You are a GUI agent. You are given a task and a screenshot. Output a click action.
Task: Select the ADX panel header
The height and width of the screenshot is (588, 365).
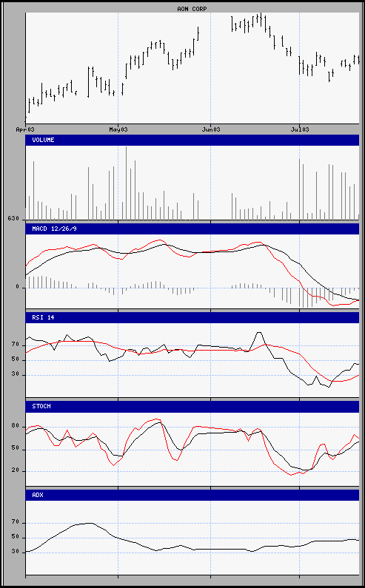click(192, 495)
